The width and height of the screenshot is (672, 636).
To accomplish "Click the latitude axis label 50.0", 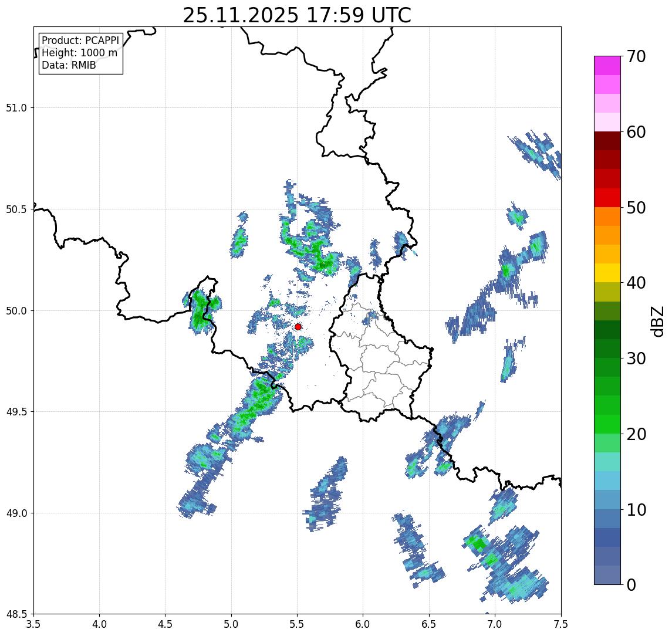I will pos(16,311).
